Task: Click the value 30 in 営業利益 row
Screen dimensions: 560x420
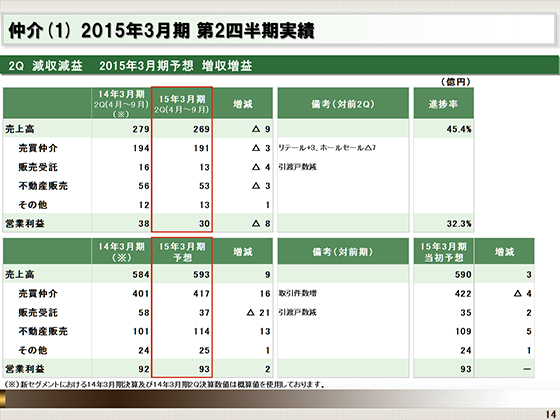Action: click(204, 224)
